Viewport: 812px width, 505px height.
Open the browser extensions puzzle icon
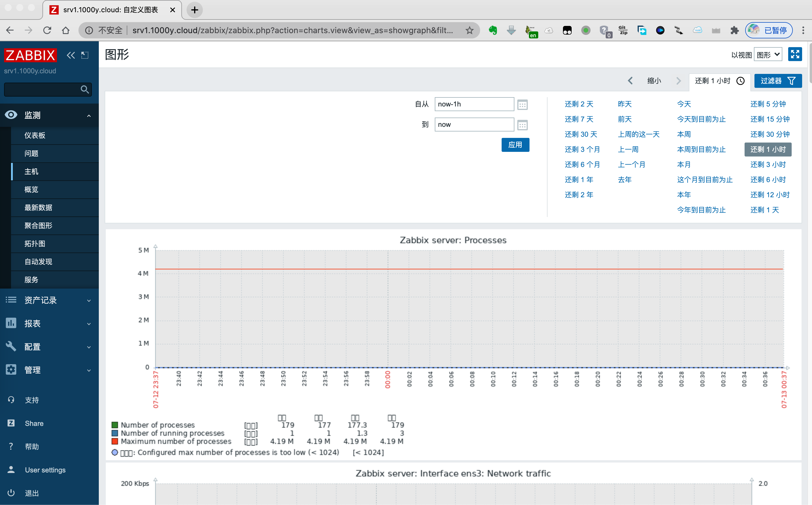(735, 30)
